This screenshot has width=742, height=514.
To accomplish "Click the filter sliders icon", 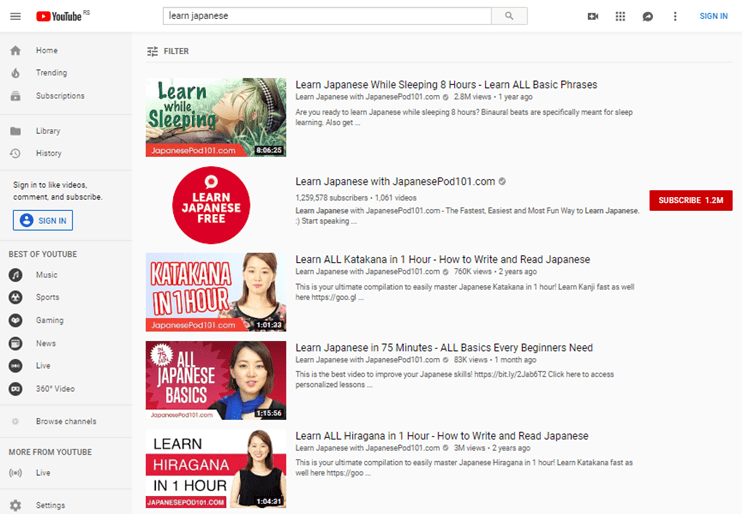I will (152, 51).
